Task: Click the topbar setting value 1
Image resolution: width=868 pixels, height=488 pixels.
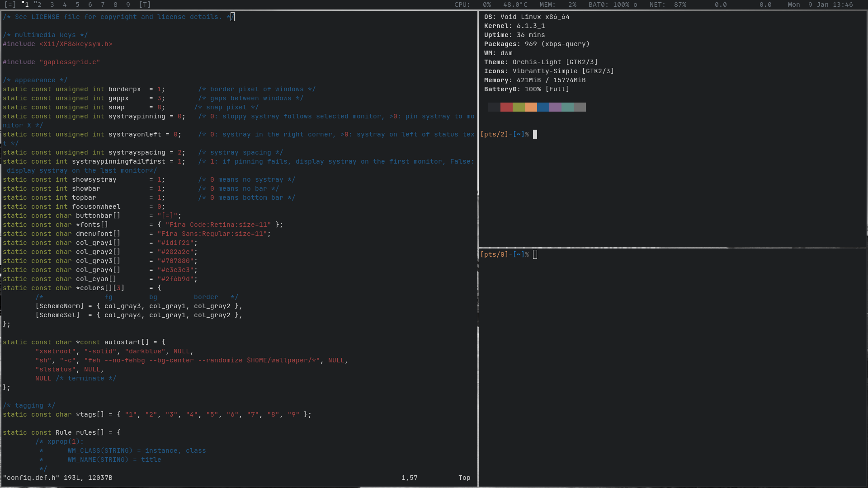Action: (x=159, y=197)
